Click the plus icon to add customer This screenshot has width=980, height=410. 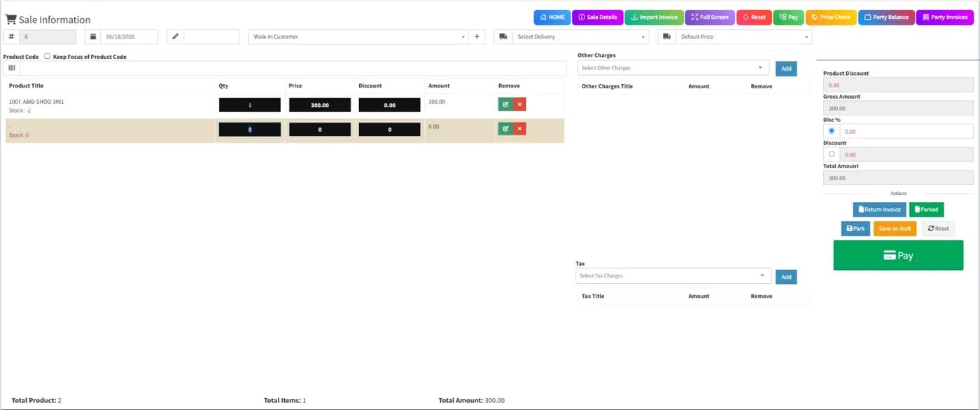coord(477,36)
